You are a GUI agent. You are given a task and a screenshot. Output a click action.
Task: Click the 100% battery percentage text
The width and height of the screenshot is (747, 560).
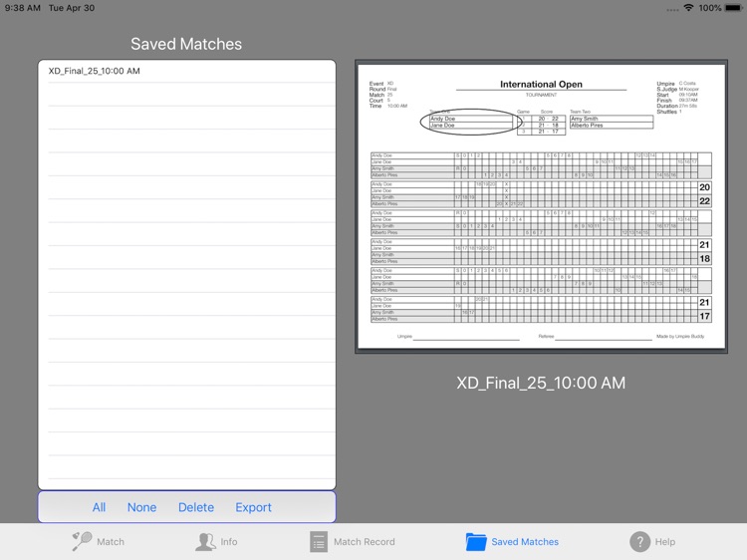(x=710, y=8)
